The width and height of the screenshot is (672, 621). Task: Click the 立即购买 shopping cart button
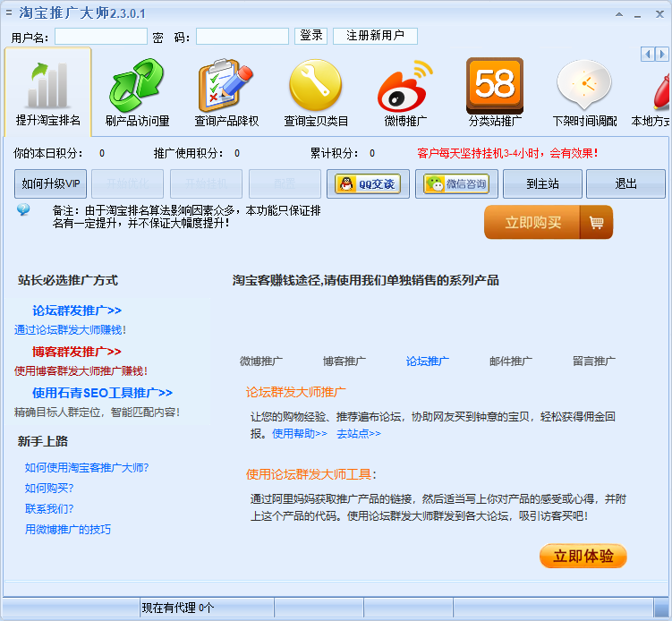click(549, 223)
